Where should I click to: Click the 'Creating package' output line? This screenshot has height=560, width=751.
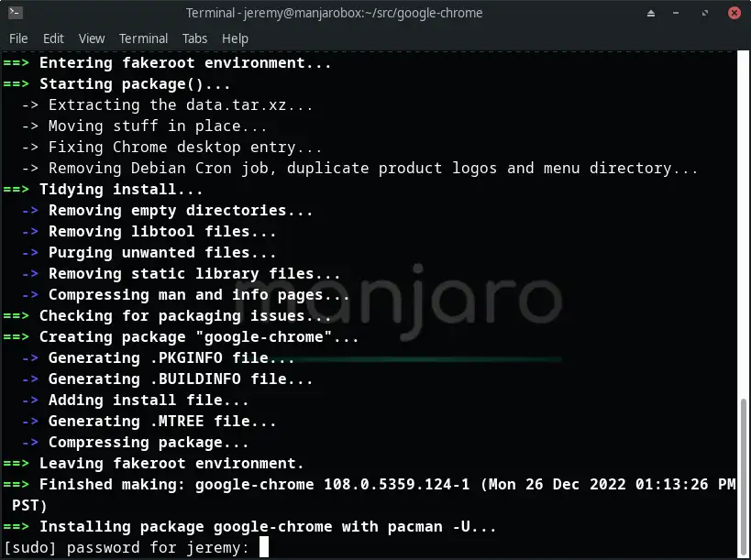click(x=183, y=336)
